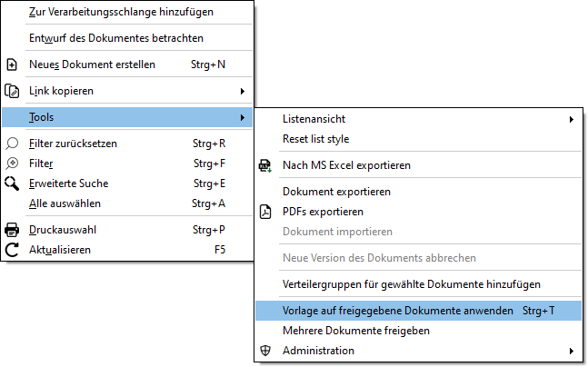The height and width of the screenshot is (367, 588).
Task: Expand the Listenansicht submenu arrow
Action: pyautogui.click(x=571, y=119)
